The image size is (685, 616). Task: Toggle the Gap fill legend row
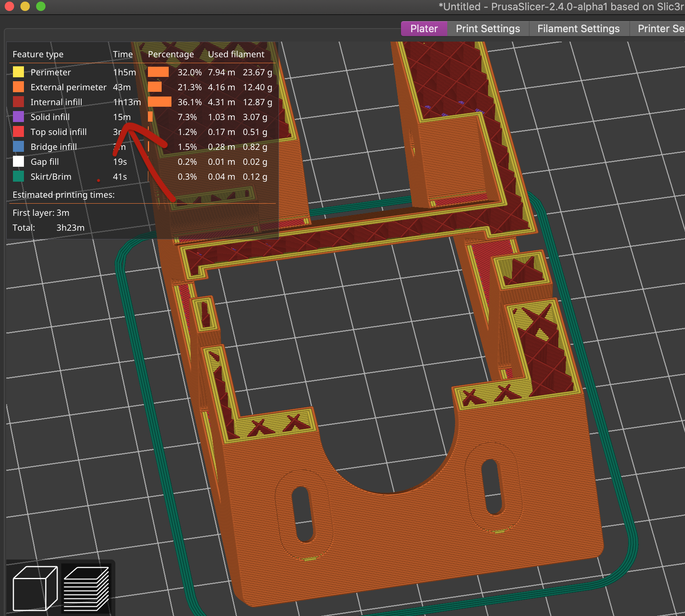click(142, 162)
